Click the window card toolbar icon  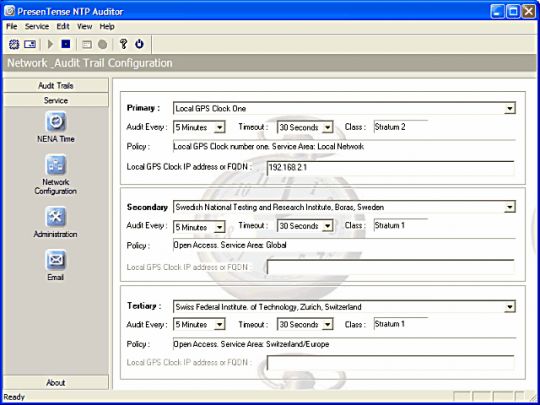(x=30, y=44)
